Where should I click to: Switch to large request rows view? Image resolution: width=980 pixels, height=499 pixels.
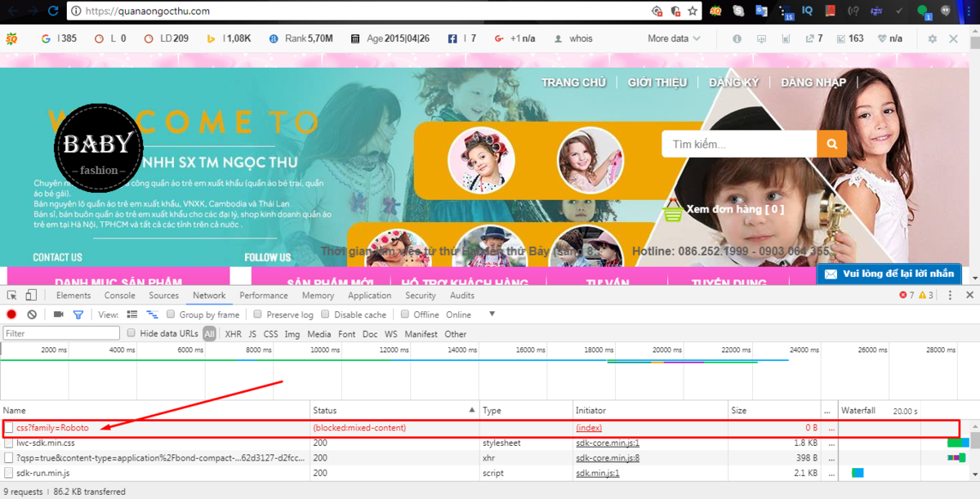[x=132, y=314]
